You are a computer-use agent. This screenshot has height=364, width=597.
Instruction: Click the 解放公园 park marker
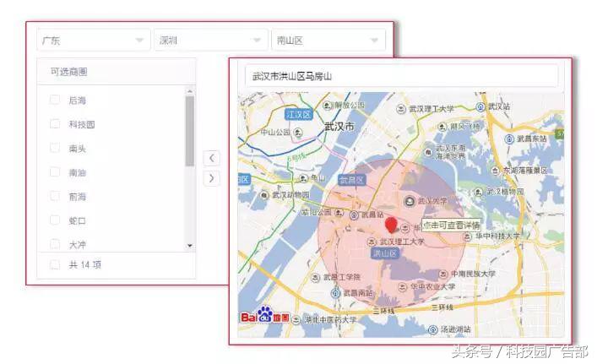327,105
